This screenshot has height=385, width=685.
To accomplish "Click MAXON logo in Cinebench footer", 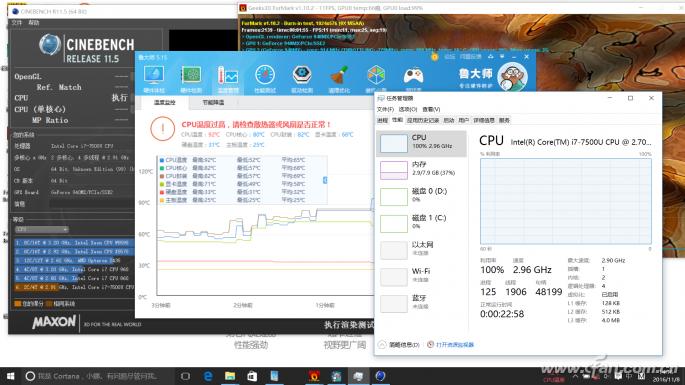I will pyautogui.click(x=54, y=323).
